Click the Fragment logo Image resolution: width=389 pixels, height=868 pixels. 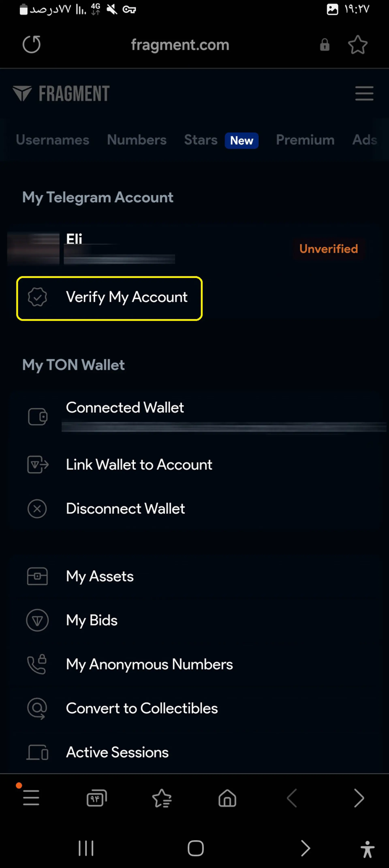tap(61, 93)
